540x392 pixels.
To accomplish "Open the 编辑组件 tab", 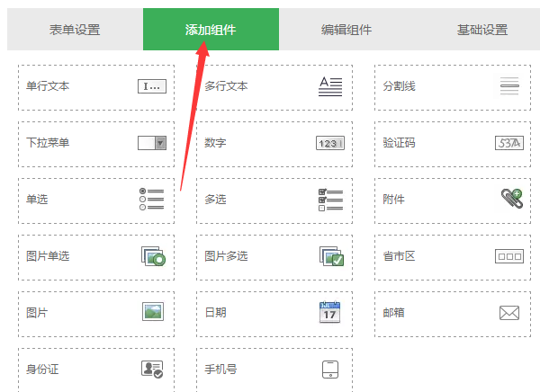I will coord(346,30).
